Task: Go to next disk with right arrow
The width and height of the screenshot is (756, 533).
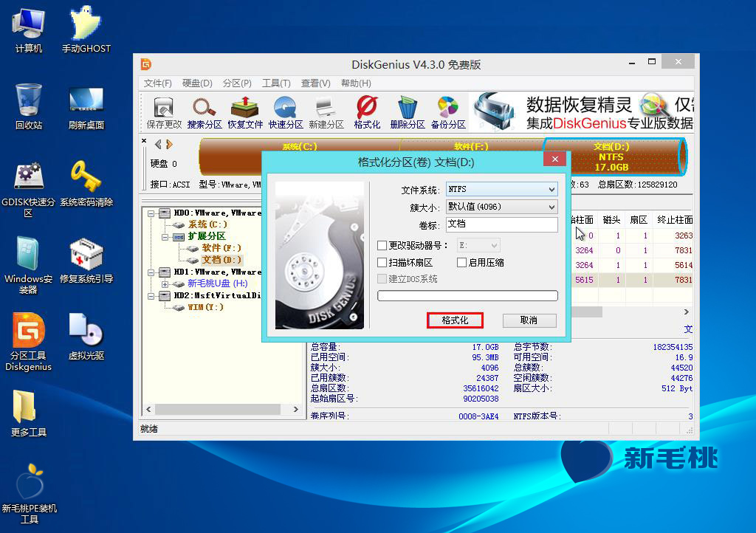Action: (169, 144)
